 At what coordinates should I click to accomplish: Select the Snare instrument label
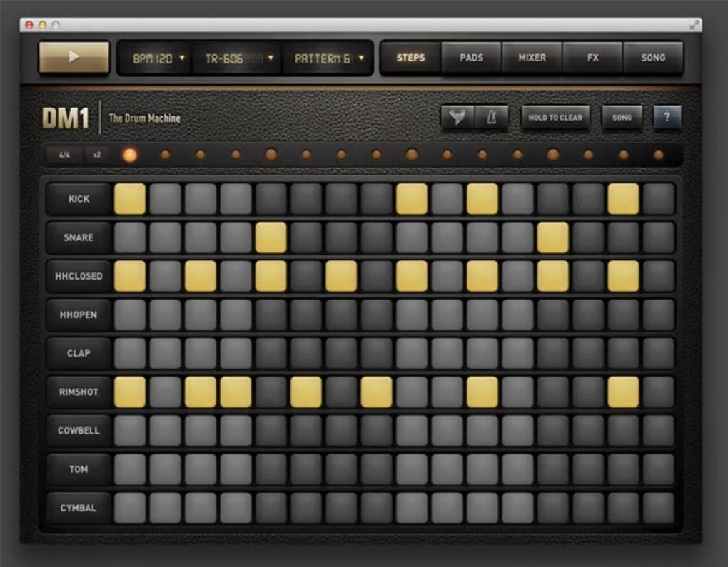[x=79, y=237]
